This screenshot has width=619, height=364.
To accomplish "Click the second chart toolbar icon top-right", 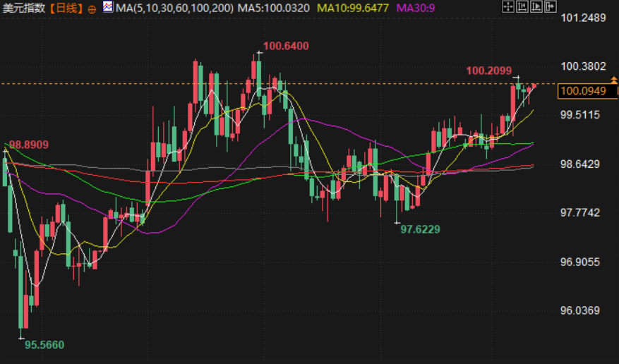I will pyautogui.click(x=522, y=6).
